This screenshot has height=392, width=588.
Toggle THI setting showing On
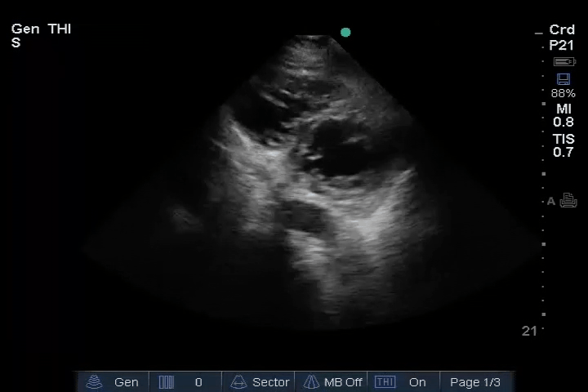pyautogui.click(x=417, y=382)
